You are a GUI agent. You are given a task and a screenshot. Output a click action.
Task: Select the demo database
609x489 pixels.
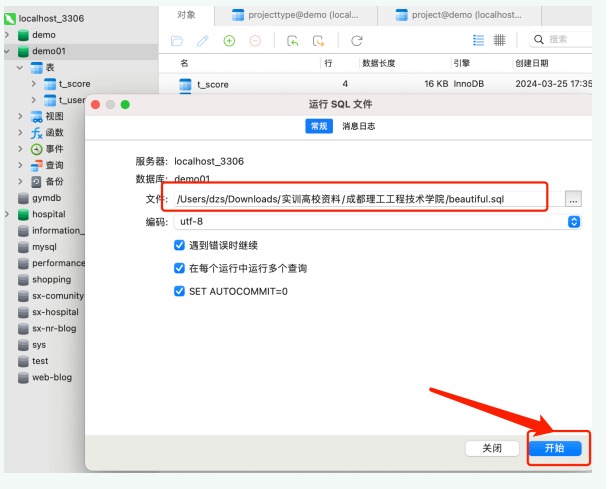[x=44, y=35]
